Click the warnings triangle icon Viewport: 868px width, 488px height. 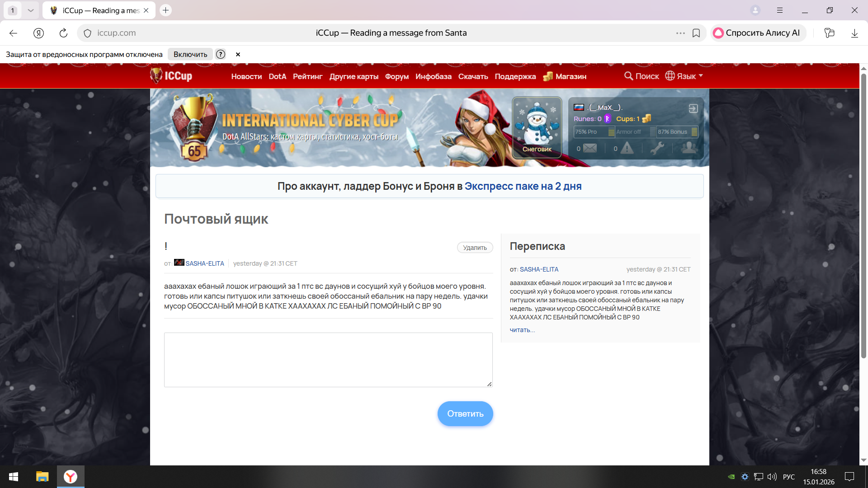pyautogui.click(x=627, y=148)
